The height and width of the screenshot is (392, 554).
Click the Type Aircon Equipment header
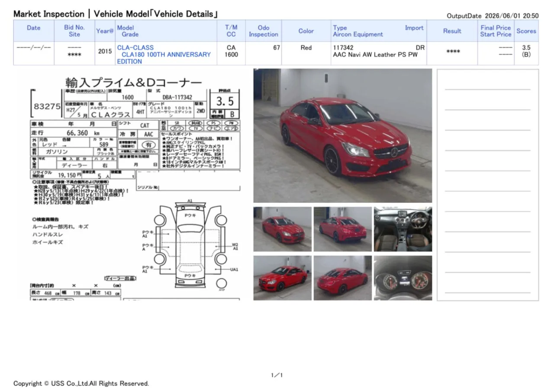[379, 31]
